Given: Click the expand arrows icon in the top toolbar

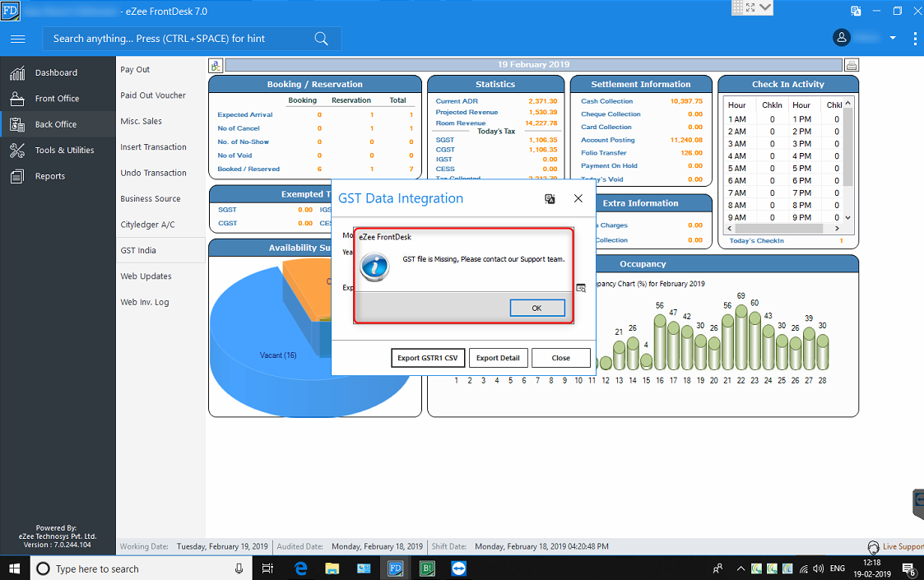Looking at the screenshot, I should (x=750, y=7).
